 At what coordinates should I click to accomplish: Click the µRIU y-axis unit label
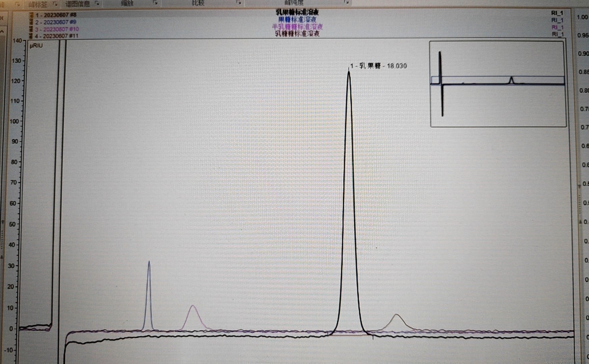36,46
